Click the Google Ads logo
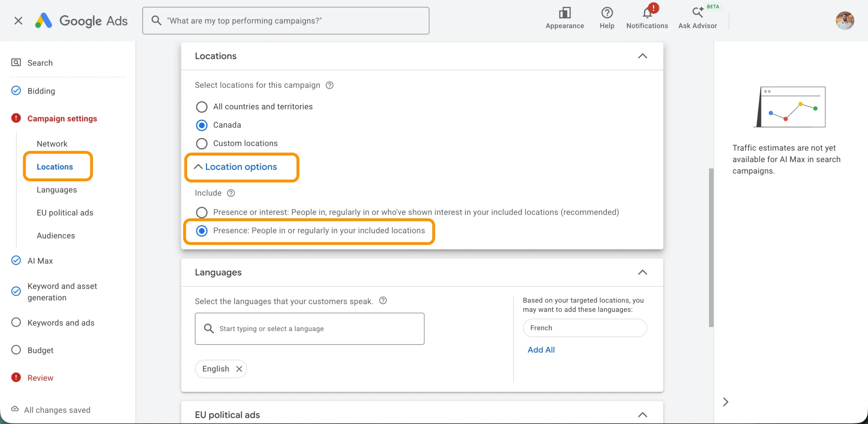Image resolution: width=868 pixels, height=424 pixels. pyautogui.click(x=81, y=21)
